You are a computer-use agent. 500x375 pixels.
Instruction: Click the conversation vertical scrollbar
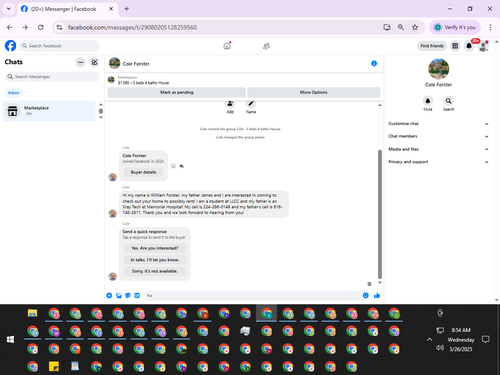380,214
